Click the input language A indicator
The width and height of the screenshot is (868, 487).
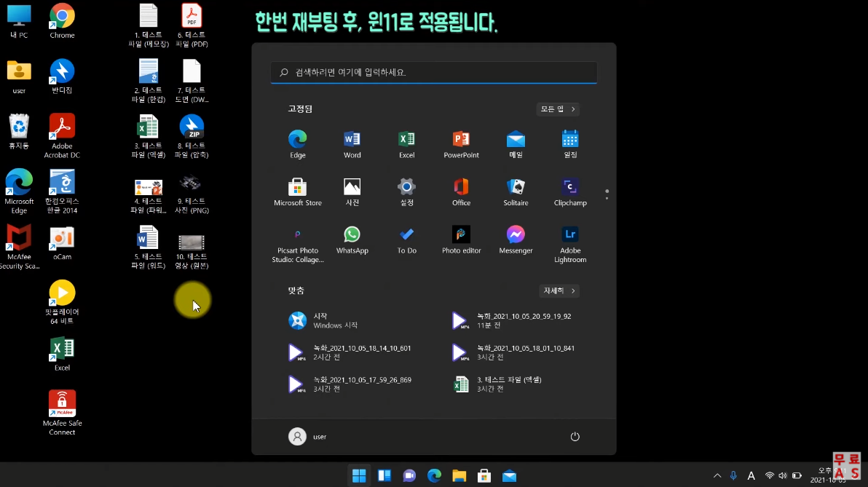(x=751, y=475)
